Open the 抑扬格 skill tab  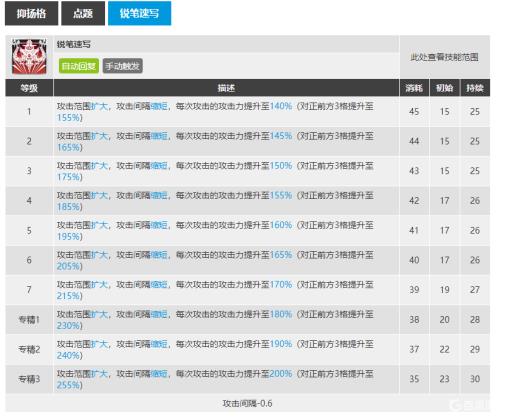(x=31, y=13)
